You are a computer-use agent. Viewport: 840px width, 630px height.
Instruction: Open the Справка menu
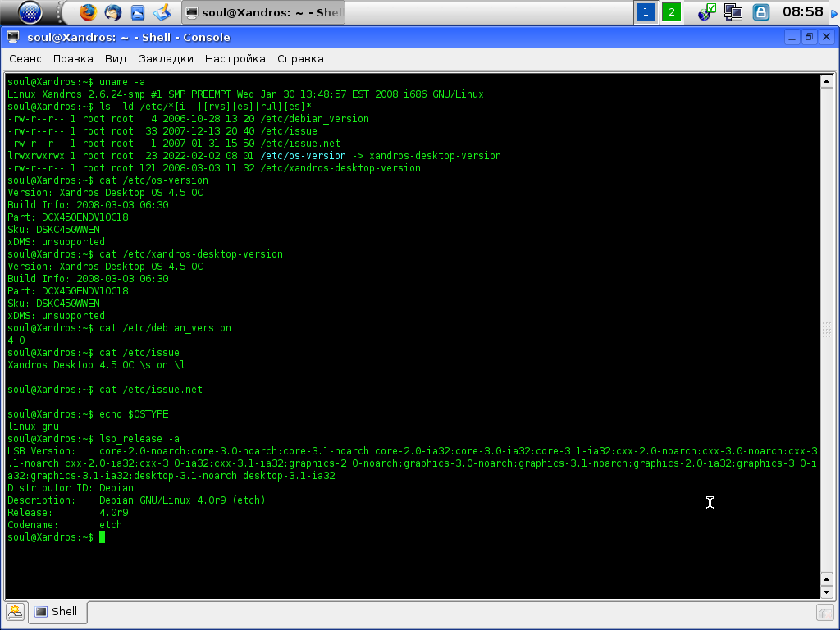300,59
